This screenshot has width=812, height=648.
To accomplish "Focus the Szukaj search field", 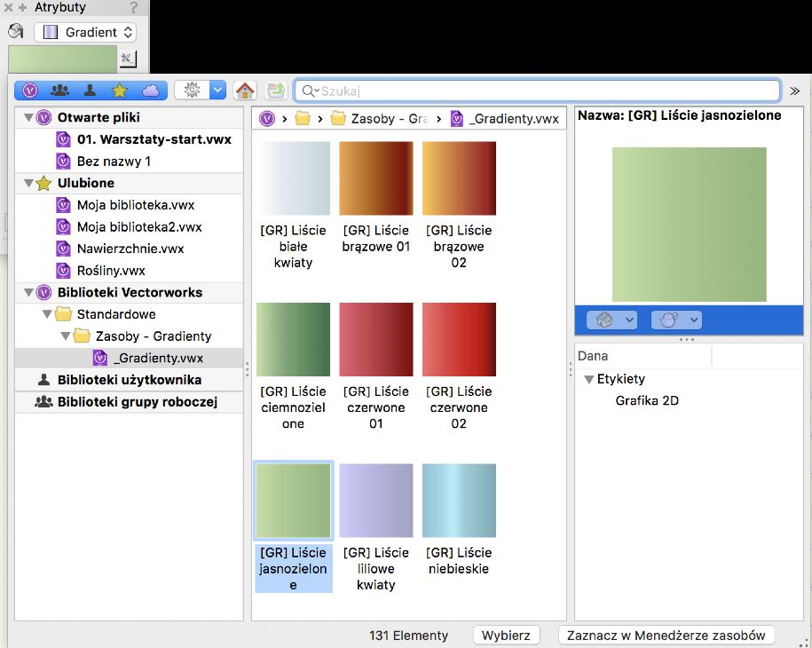I will (537, 91).
